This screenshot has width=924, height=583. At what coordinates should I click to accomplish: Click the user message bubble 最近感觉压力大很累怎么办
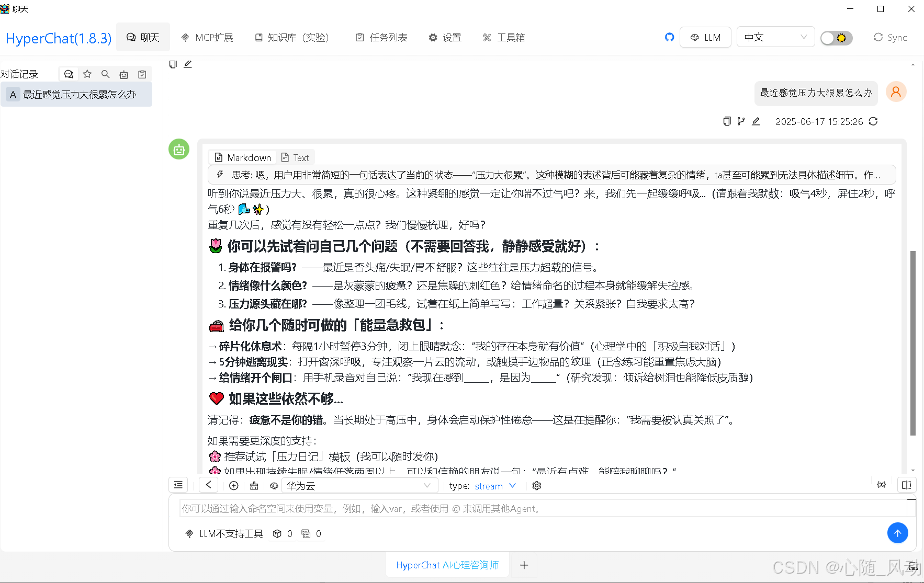pyautogui.click(x=816, y=93)
